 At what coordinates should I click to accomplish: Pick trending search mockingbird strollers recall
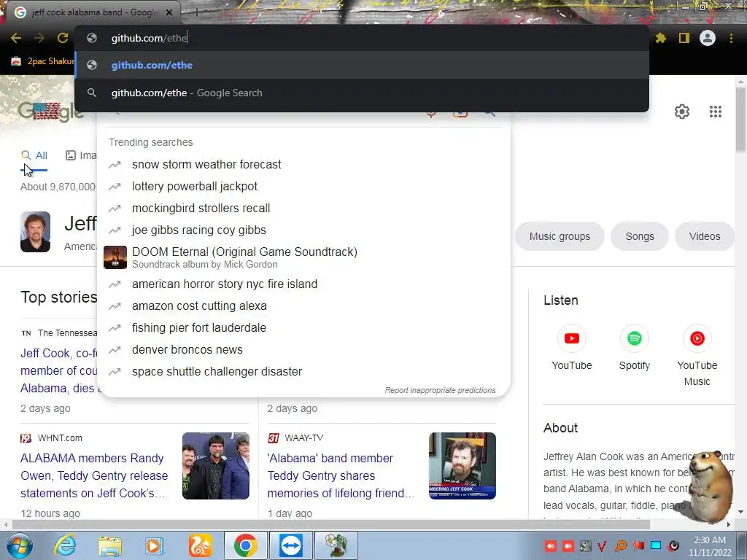pyautogui.click(x=303, y=208)
